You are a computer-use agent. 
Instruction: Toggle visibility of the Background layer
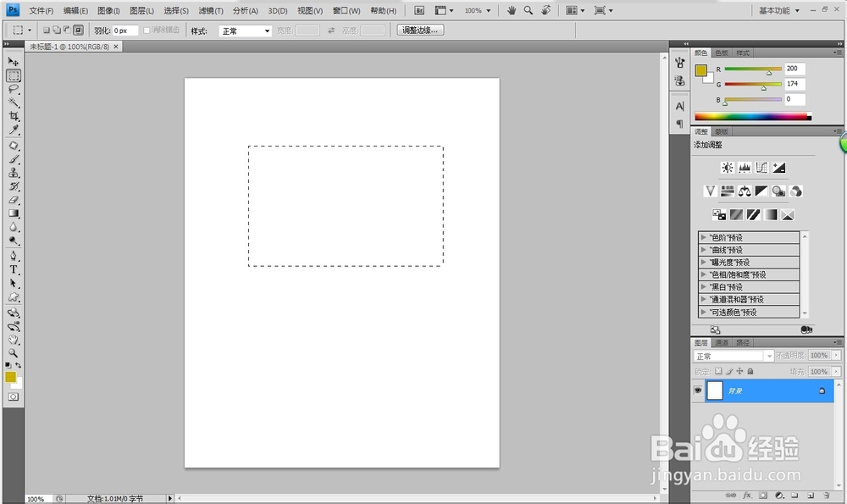(x=698, y=390)
